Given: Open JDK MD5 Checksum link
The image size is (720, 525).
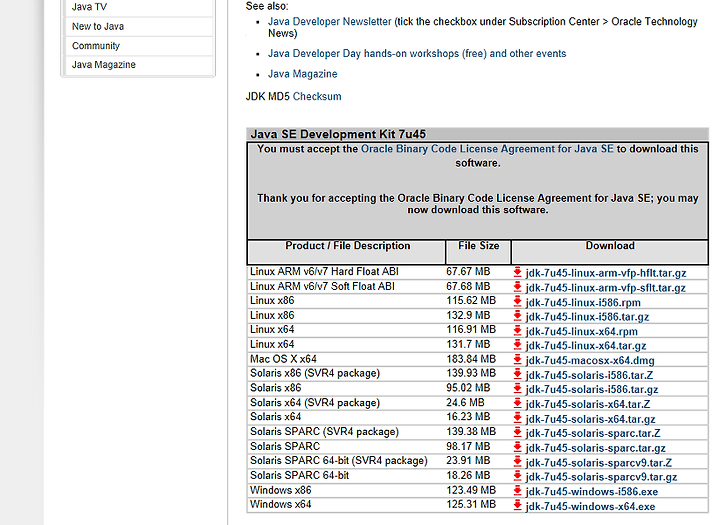Looking at the screenshot, I should (x=317, y=96).
